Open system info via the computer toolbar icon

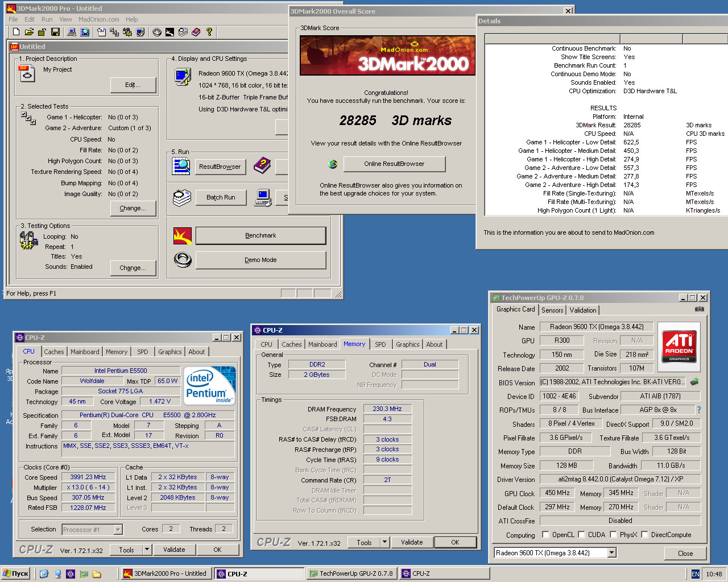(72, 32)
